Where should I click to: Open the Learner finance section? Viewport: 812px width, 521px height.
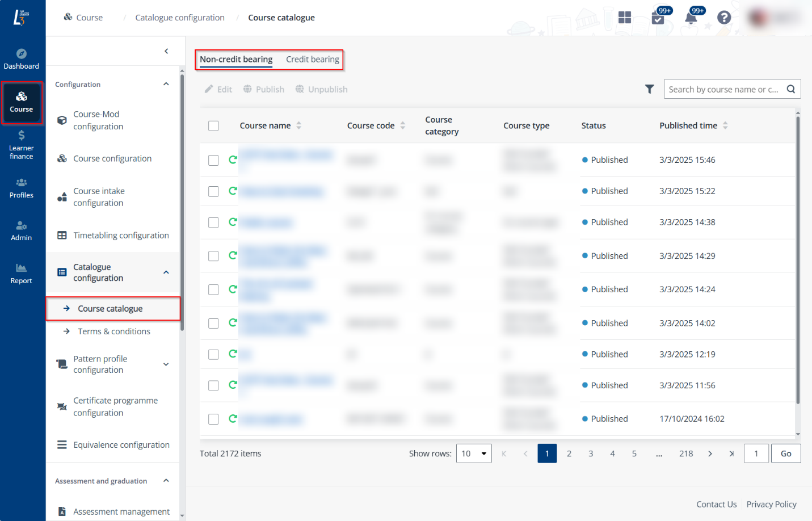[x=21, y=145]
